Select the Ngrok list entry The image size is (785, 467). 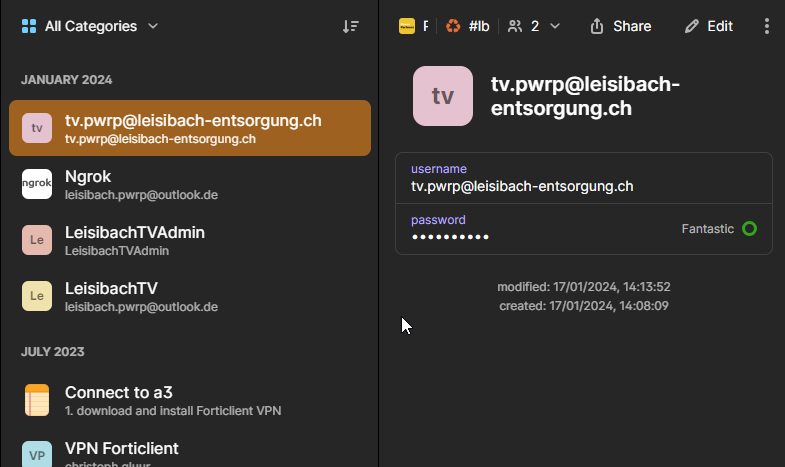tap(190, 184)
